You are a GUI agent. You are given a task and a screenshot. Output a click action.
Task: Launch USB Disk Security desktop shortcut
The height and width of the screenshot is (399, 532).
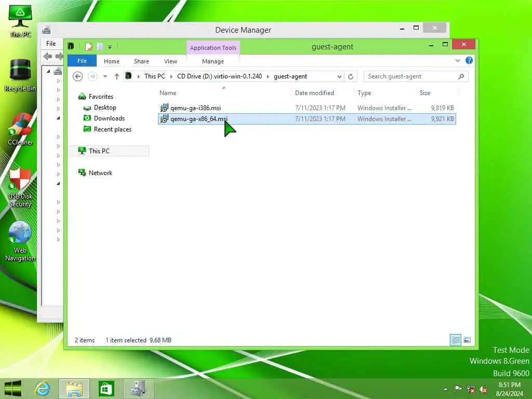(20, 187)
